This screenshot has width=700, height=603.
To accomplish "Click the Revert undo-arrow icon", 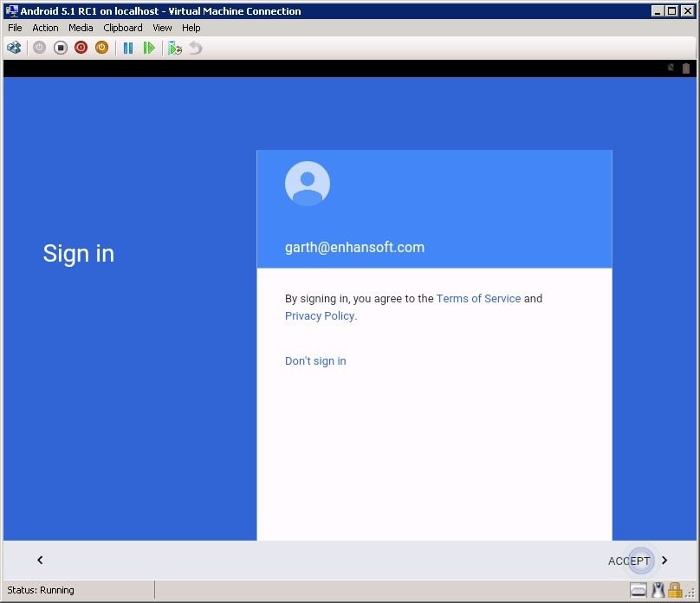I will tap(196, 48).
